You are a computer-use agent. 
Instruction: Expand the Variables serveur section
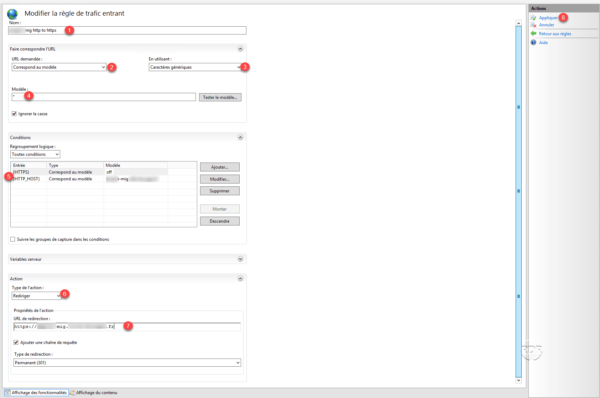point(240,259)
